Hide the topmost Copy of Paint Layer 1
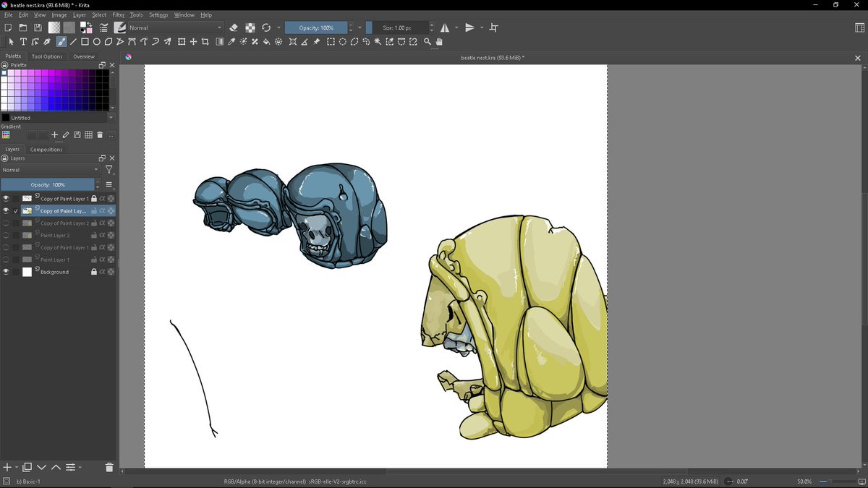Image resolution: width=868 pixels, height=488 pixels. (x=6, y=198)
